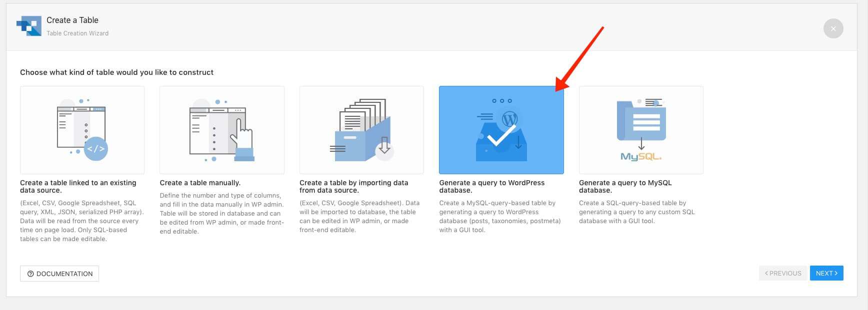868x310 pixels.
Task: Click the custom SQL database description text
Action: click(x=636, y=212)
